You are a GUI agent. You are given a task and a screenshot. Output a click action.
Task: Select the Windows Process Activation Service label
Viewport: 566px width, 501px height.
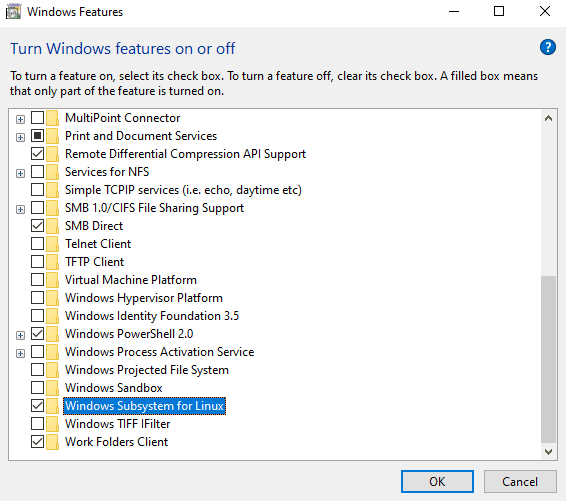tap(160, 352)
